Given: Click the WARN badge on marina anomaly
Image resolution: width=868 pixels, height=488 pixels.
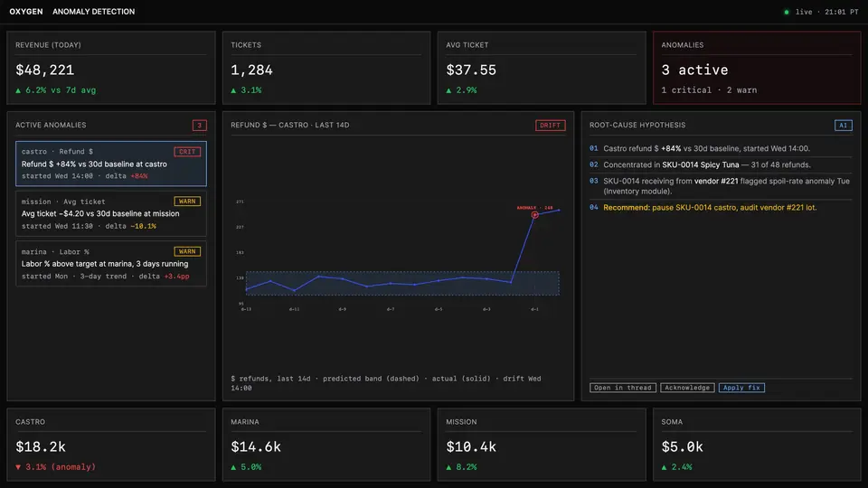Looking at the screenshot, I should (187, 251).
